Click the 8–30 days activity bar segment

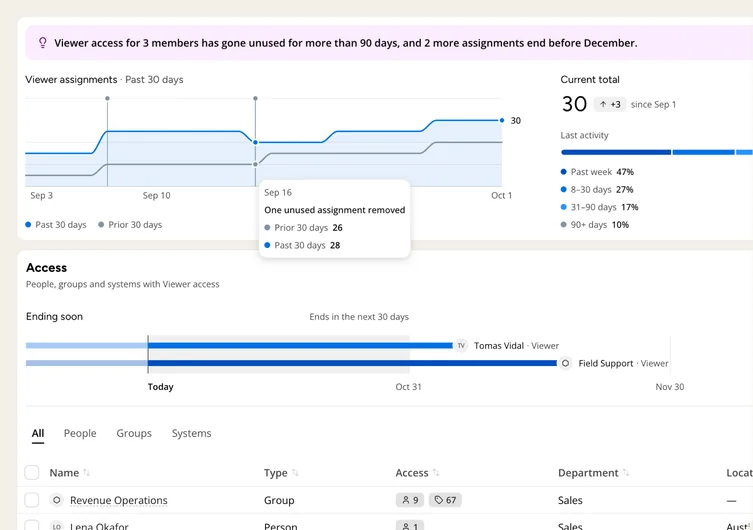coord(704,152)
